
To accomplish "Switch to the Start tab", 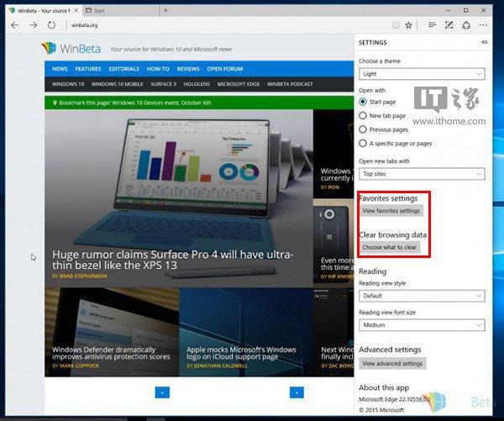I will coord(120,11).
